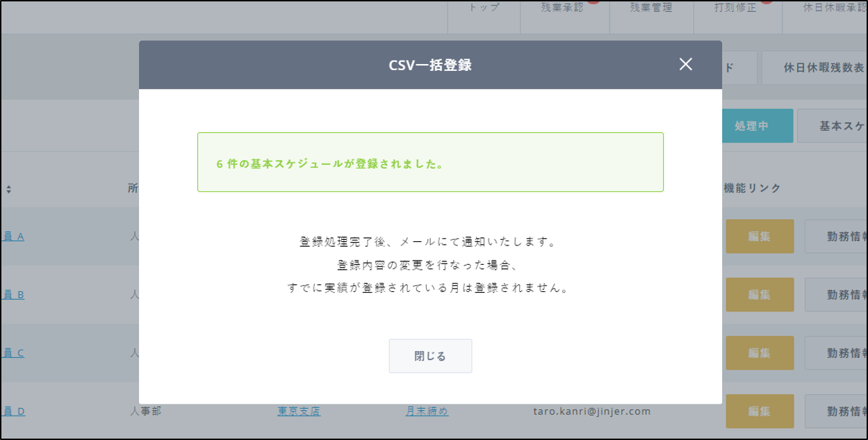Screen dimensions: 868x440
Task: Click the CSV一括登録 dialog title
Action: click(430, 65)
